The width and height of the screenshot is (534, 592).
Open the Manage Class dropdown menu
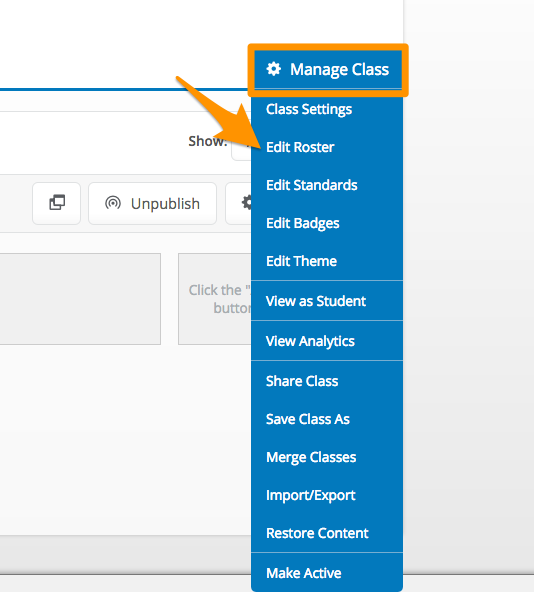click(328, 70)
